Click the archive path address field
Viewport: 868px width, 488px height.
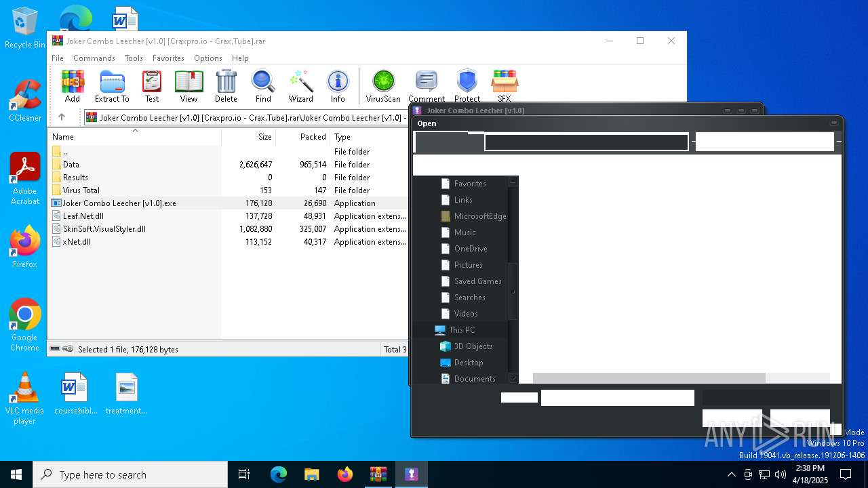tap(245, 117)
